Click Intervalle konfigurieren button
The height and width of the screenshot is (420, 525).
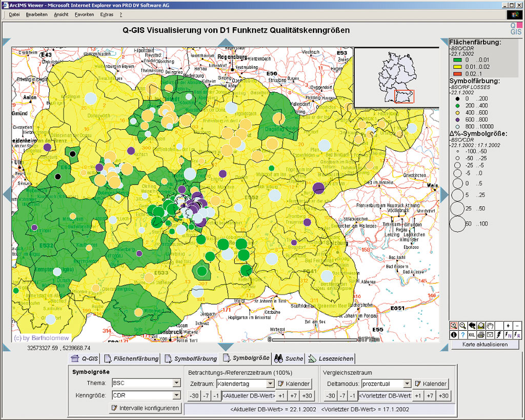(x=145, y=408)
